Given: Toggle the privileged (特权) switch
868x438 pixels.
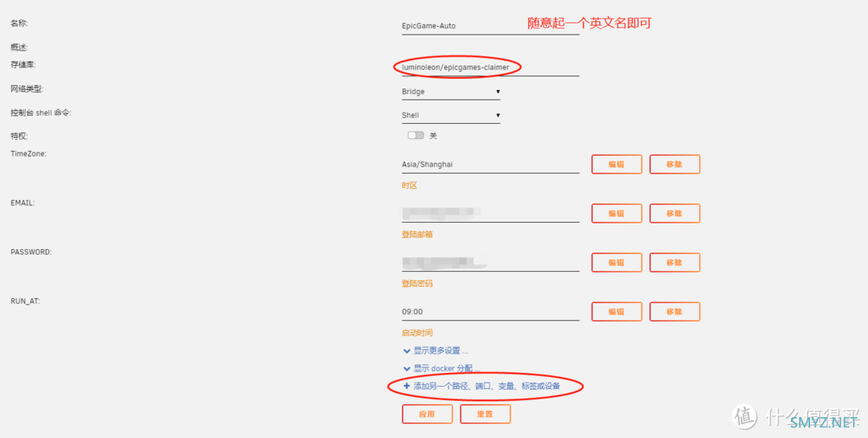Looking at the screenshot, I should [416, 136].
